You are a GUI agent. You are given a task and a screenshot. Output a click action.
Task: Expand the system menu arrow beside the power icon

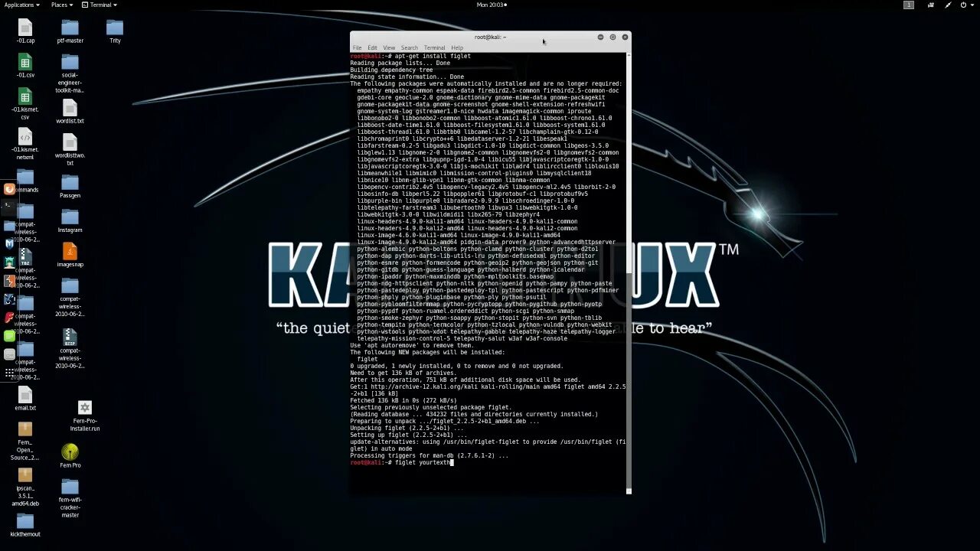coord(972,5)
